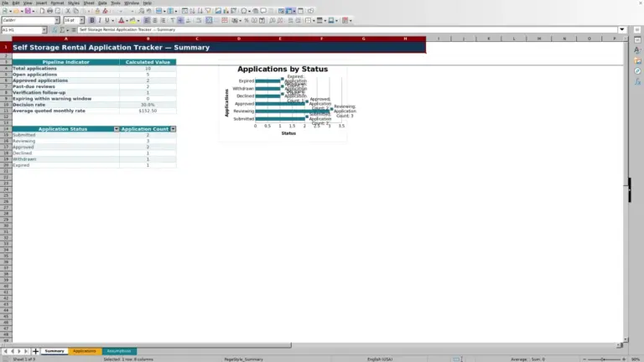Click the Font Color red A swatch

point(121,20)
